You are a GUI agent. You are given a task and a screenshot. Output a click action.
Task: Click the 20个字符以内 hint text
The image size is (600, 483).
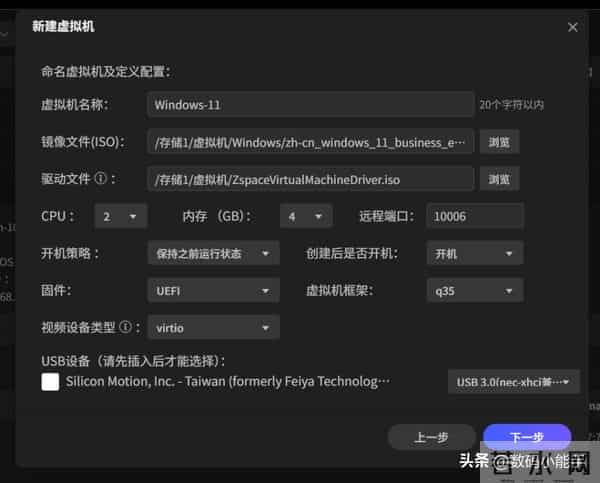512,105
